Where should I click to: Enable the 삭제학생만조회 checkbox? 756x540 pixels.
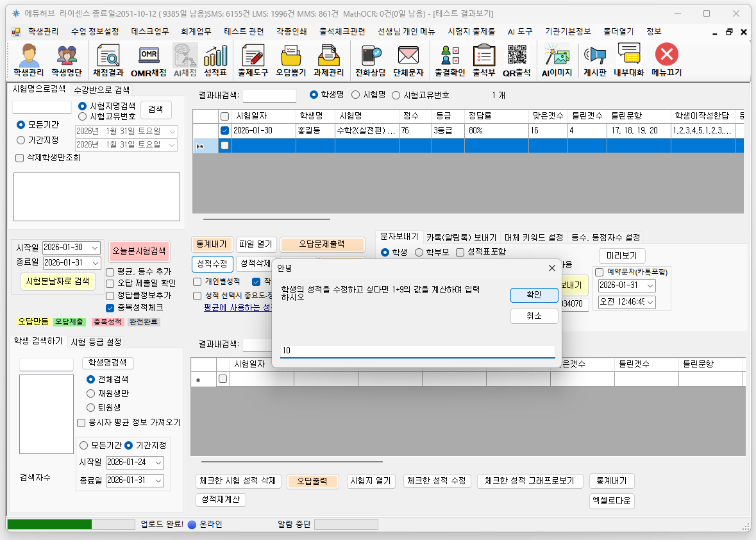(19, 158)
